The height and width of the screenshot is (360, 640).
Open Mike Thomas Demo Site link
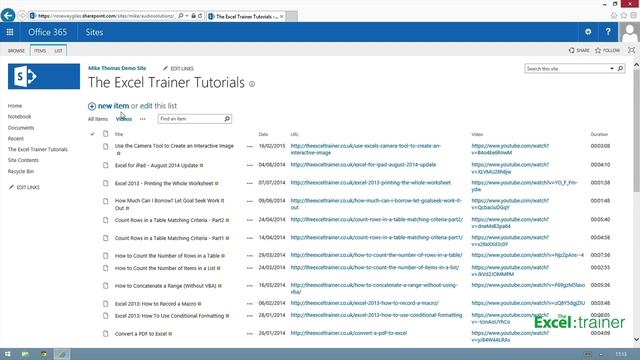[117, 68]
